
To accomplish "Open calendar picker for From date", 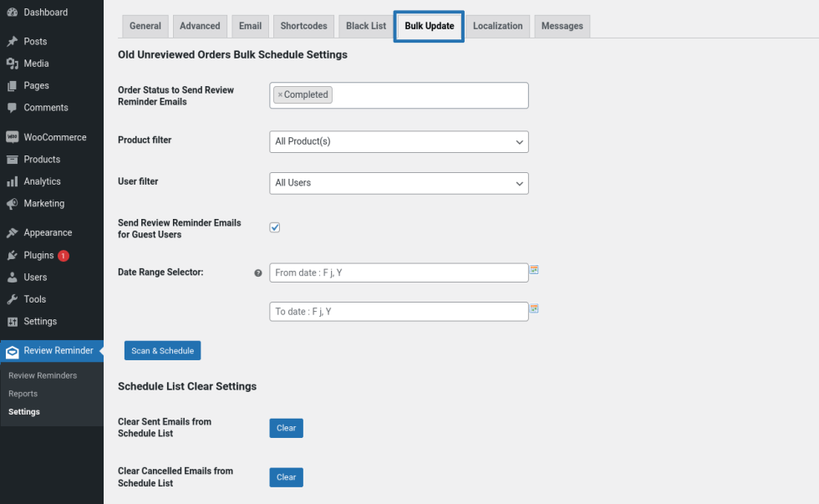I will [x=534, y=270].
